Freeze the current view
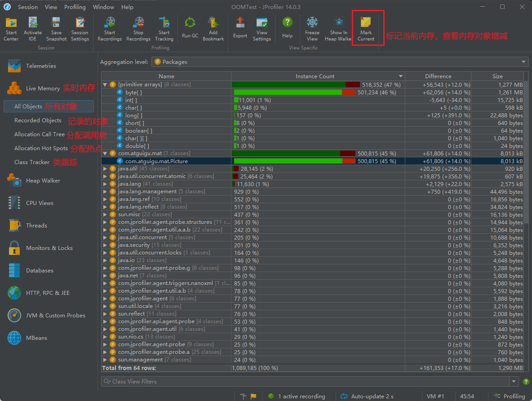Image resolution: width=532 pixels, height=401 pixels. click(312, 29)
